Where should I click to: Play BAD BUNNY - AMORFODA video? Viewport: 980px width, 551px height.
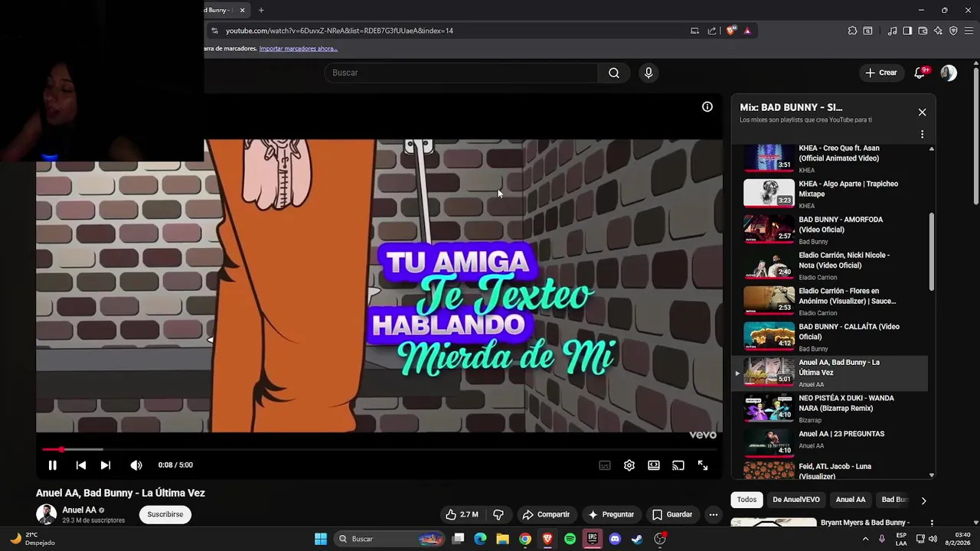click(x=830, y=230)
